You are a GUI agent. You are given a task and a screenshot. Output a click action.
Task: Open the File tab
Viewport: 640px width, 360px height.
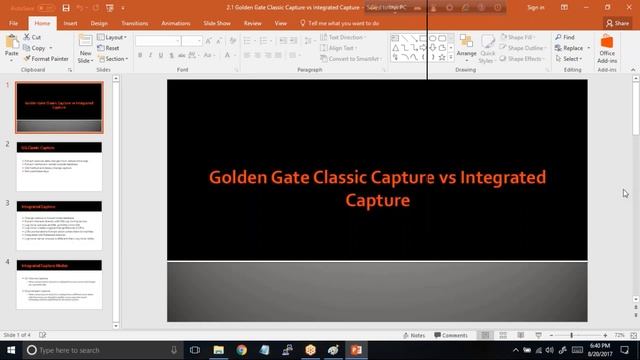pos(13,23)
